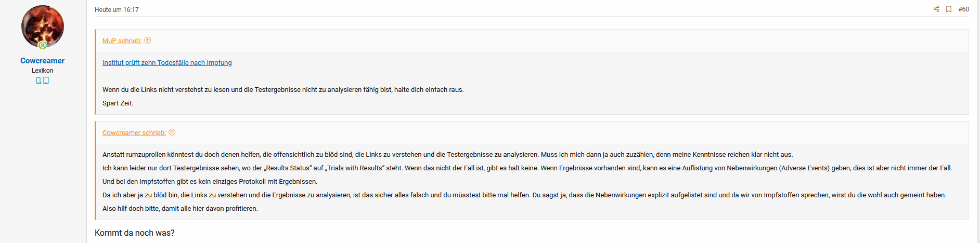Open the 'MuP schrieb:' quote link
This screenshot has height=243, width=980.
(122, 41)
